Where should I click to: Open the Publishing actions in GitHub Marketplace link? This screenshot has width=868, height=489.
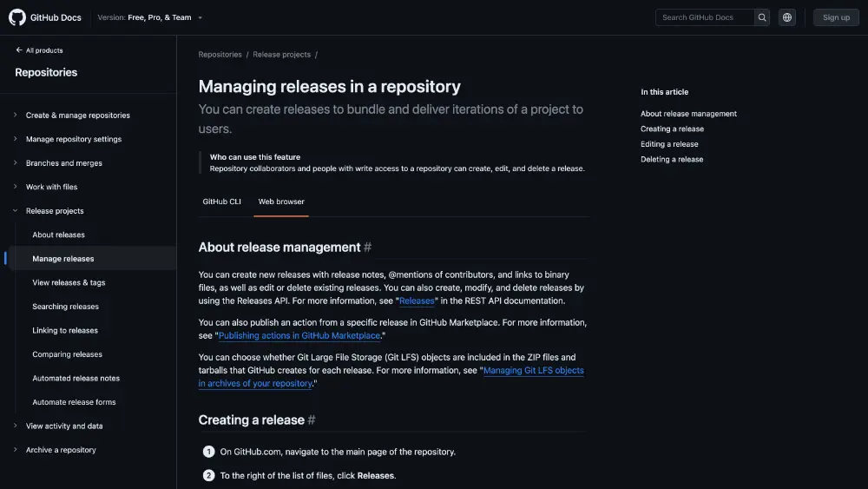299,336
